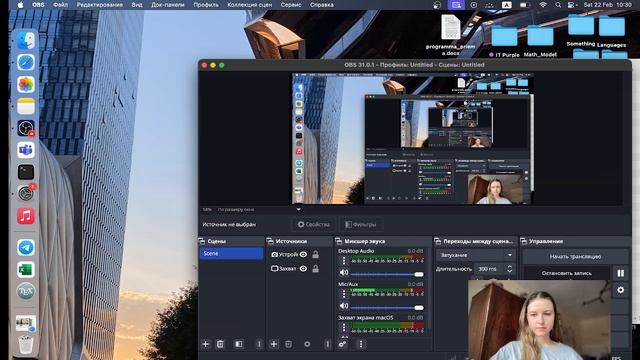
Task: Open the Затухание transition dropdown
Action: (476, 255)
